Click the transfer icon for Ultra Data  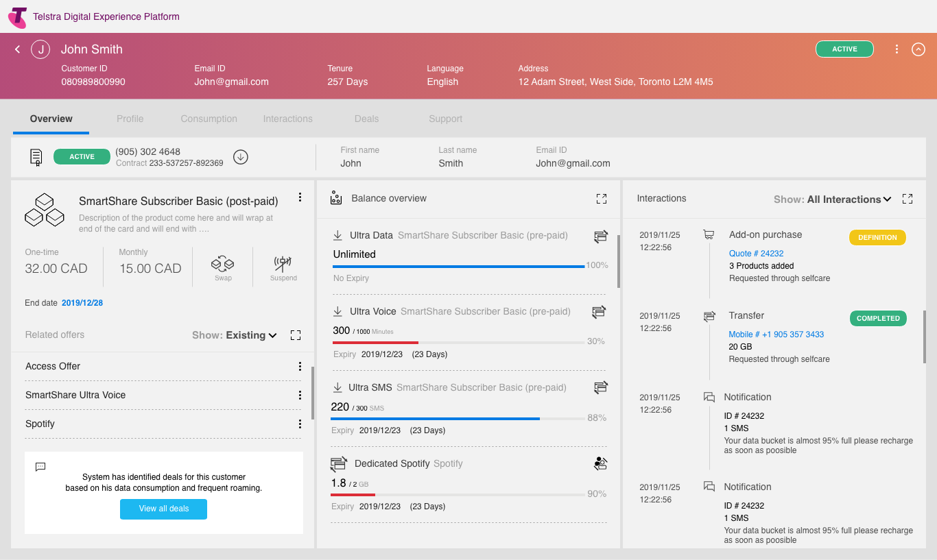(x=601, y=236)
